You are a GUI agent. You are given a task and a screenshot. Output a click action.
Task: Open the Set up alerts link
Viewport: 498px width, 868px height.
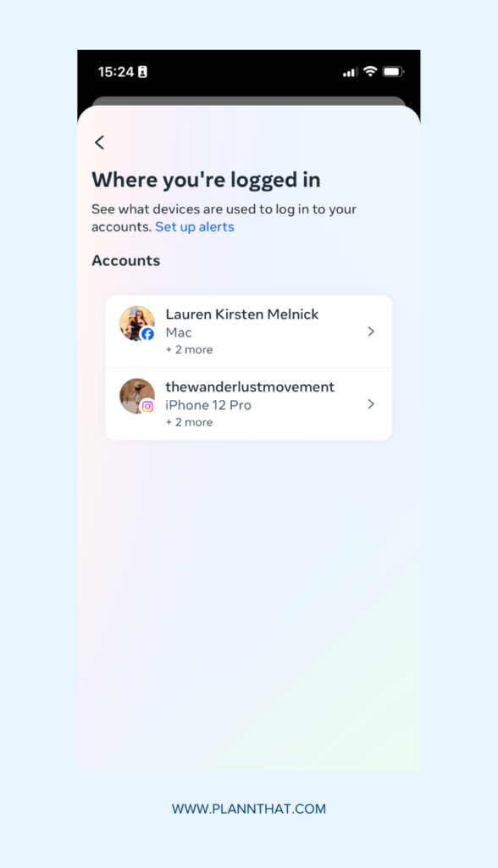click(x=195, y=226)
